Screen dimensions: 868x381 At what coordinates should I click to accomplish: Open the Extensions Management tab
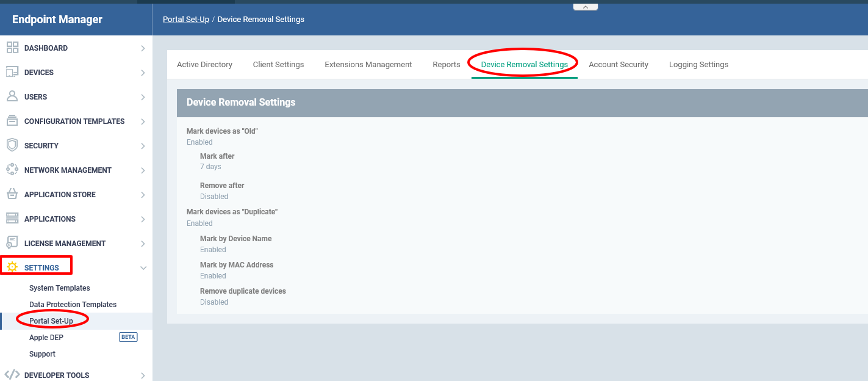pyautogui.click(x=368, y=65)
